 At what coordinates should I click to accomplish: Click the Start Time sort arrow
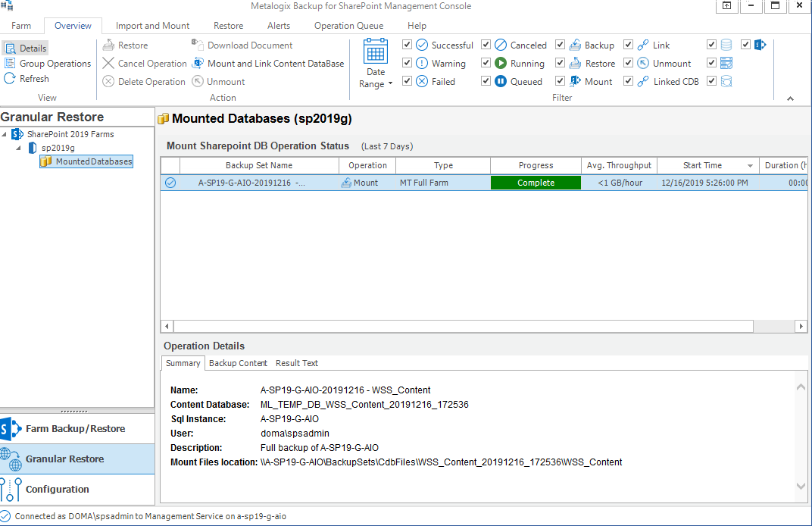click(750, 166)
